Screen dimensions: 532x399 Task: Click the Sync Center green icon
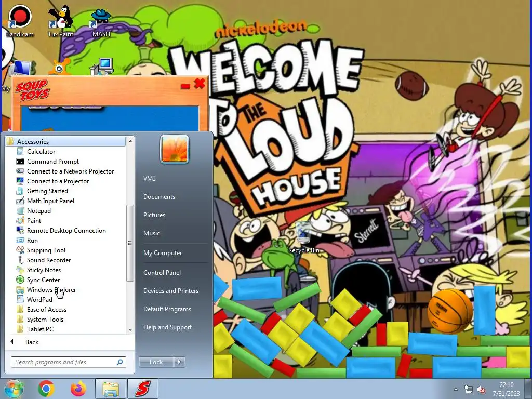tap(20, 280)
